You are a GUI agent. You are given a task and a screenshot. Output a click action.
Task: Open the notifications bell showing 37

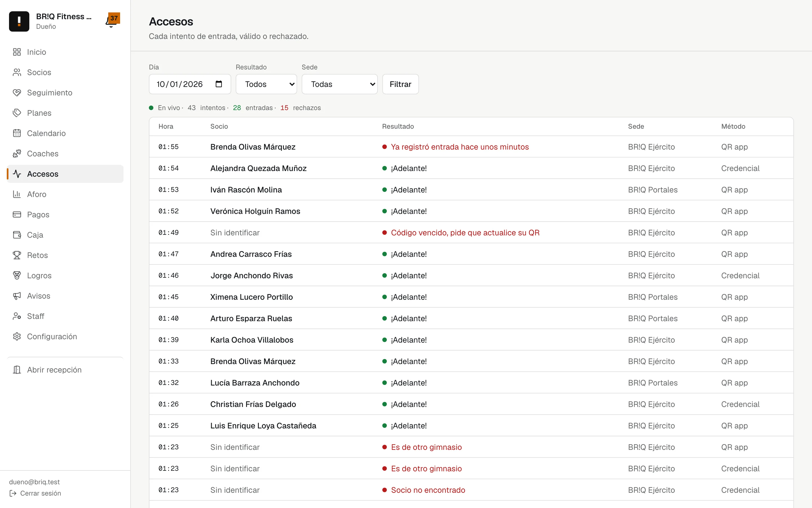(x=113, y=21)
